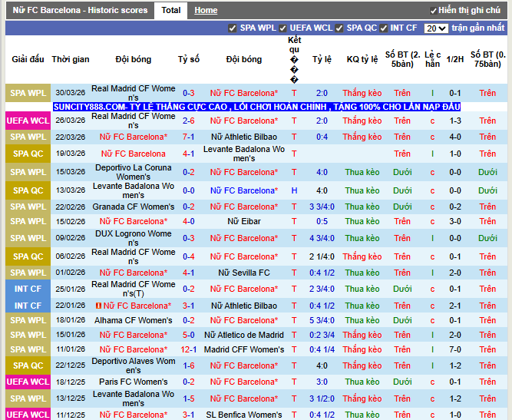This screenshot has width=512, height=420.
Task: Select the Total tab
Action: [x=171, y=11]
